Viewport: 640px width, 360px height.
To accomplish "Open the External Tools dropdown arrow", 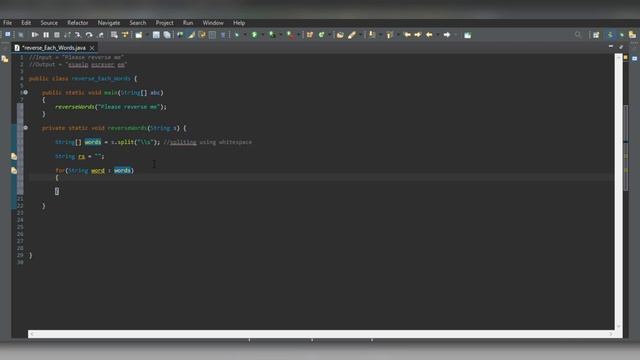I will [299, 35].
